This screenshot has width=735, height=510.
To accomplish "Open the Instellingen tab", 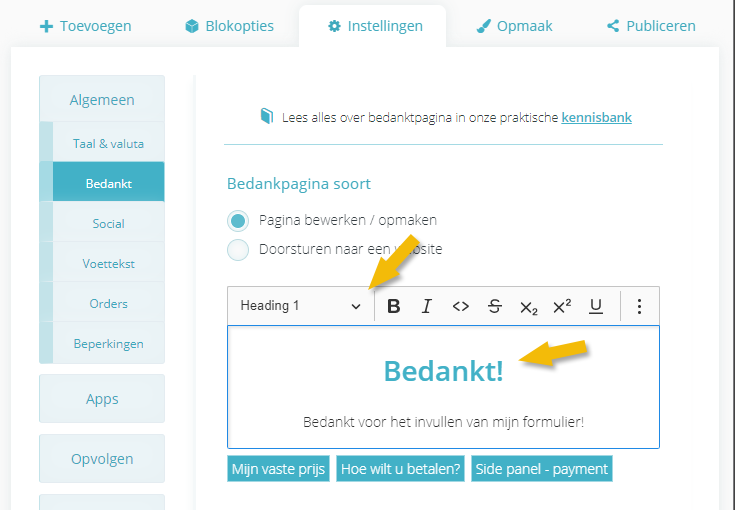I will (x=375, y=26).
